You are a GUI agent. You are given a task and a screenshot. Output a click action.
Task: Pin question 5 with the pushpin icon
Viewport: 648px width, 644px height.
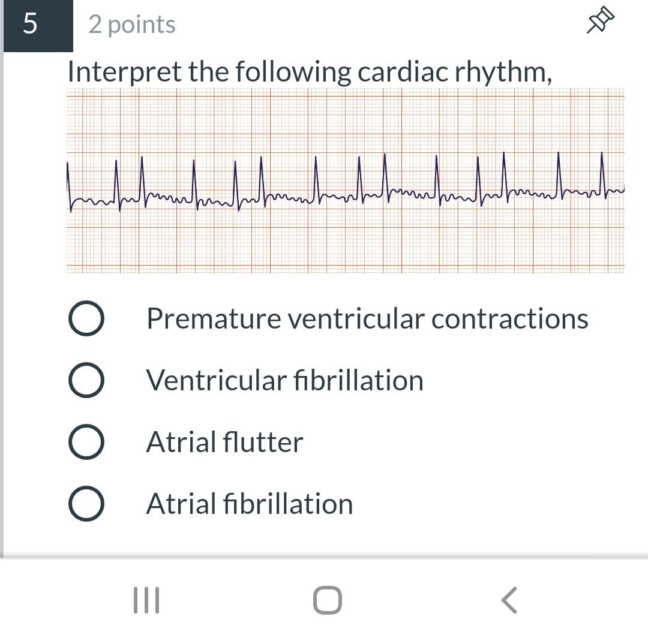(601, 20)
